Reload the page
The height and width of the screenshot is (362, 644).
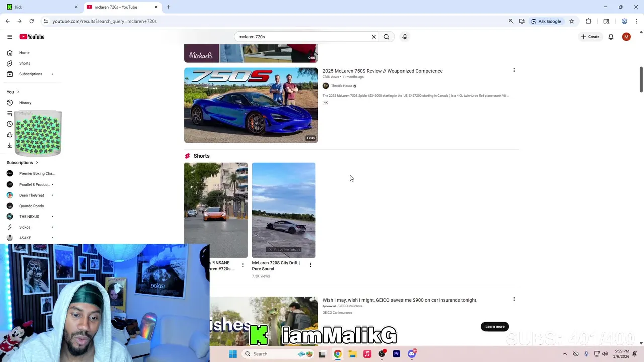31,21
